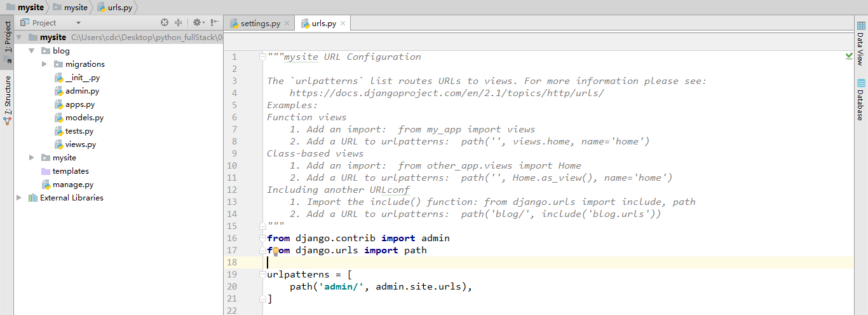Expand the migrations folder
Screen dimensions: 868x315
tap(44, 64)
